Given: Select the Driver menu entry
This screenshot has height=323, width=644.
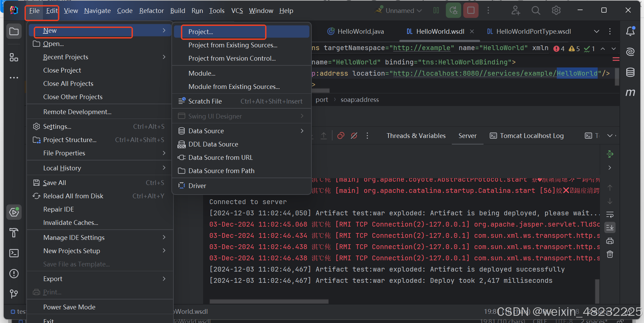Looking at the screenshot, I should pyautogui.click(x=242, y=186).
